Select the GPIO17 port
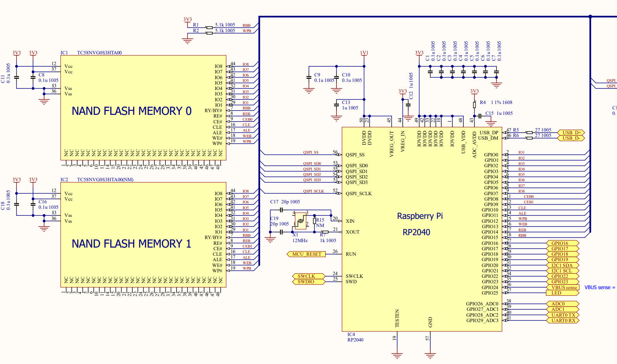The height and width of the screenshot is (364, 617). (x=563, y=249)
